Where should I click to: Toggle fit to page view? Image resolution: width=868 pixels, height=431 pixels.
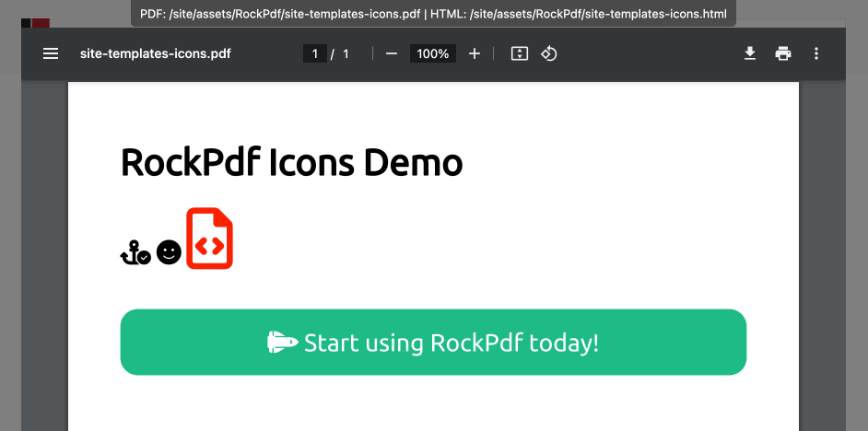pyautogui.click(x=520, y=53)
